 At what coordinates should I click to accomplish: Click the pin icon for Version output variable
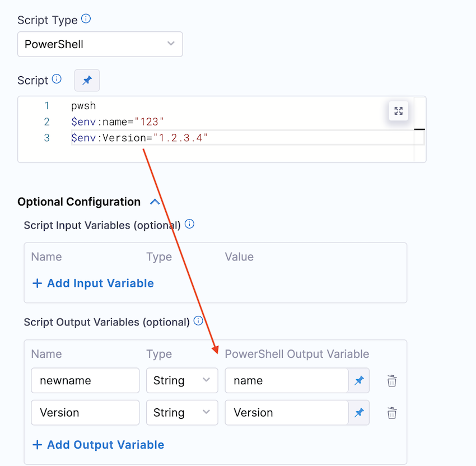359,413
